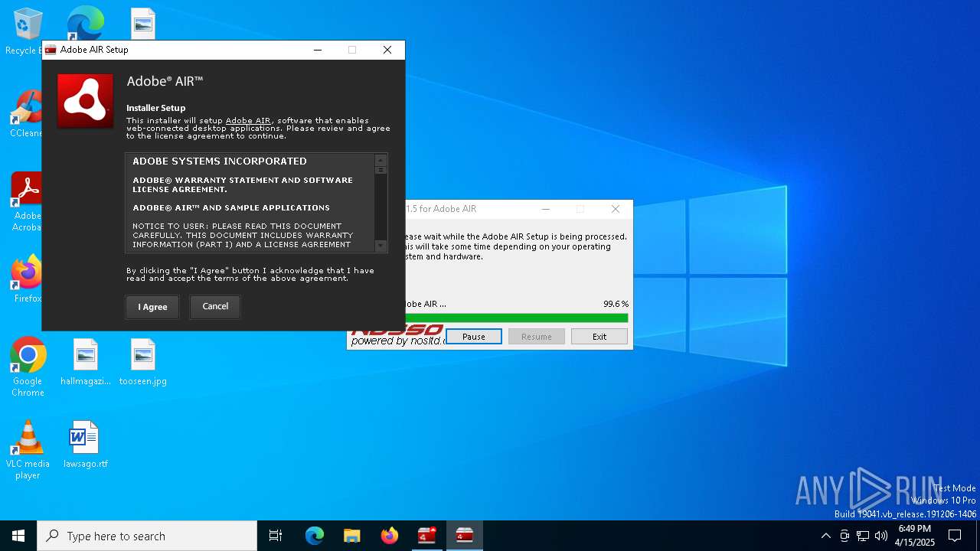Minimize the Adobe AIR Setup window
Screen dimensions: 980x551
[318, 50]
